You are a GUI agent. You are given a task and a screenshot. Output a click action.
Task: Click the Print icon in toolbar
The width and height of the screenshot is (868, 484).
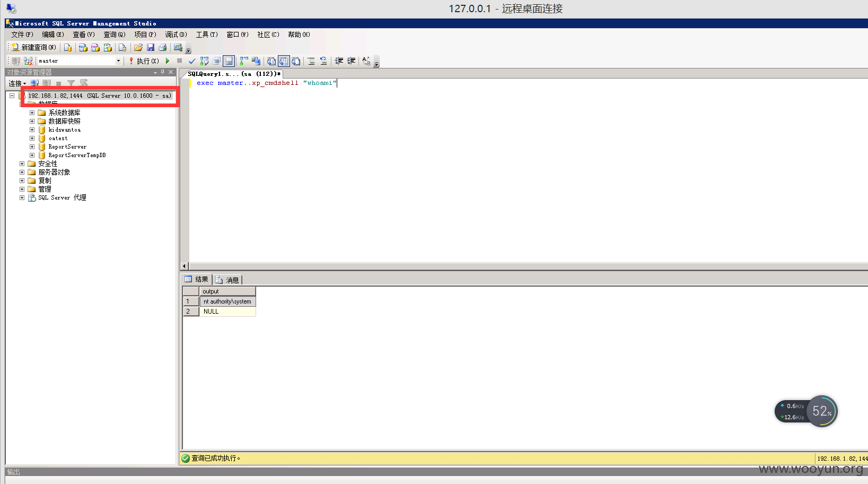(163, 47)
